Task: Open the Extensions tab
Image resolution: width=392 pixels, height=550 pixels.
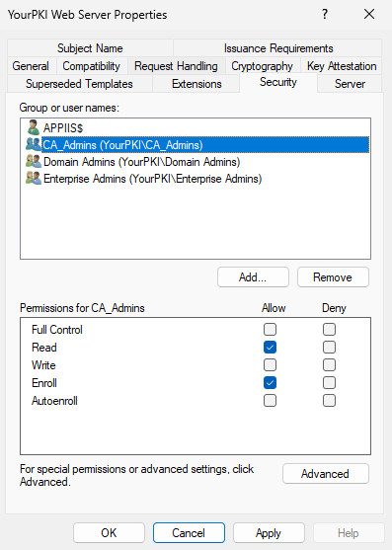Action: point(196,84)
